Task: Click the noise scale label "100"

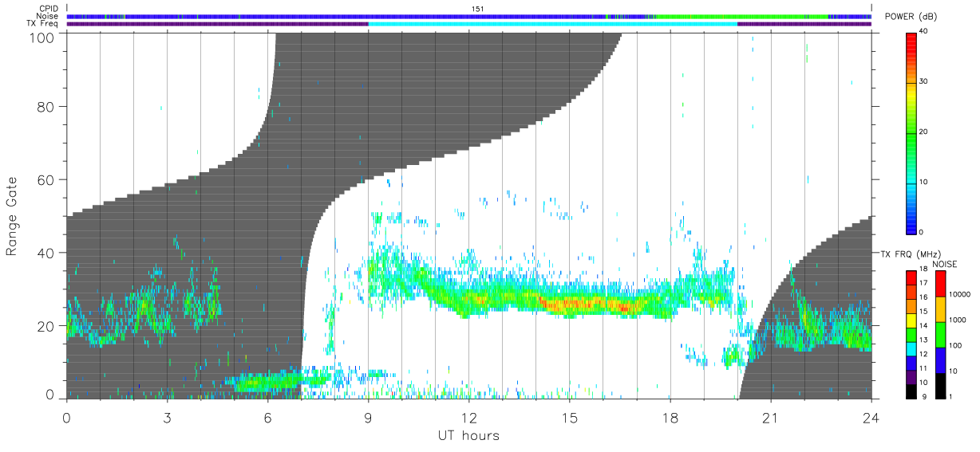Action: point(957,345)
